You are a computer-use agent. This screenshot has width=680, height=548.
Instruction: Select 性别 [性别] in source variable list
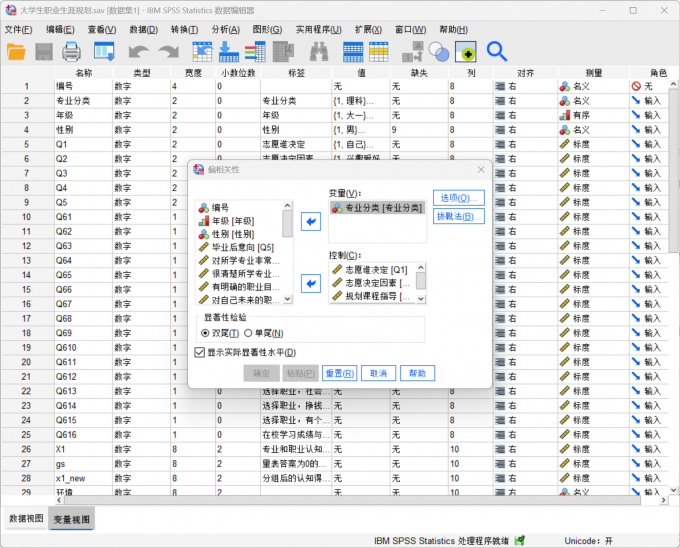(x=232, y=234)
